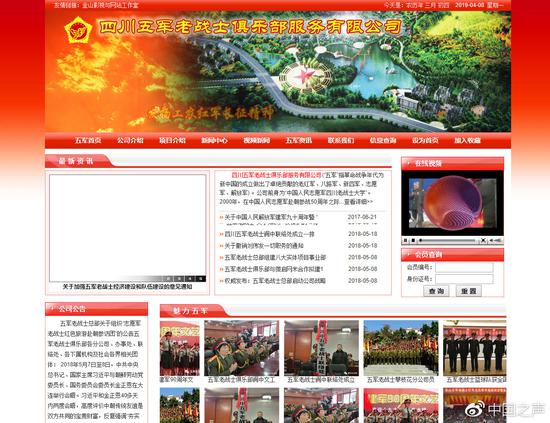The width and height of the screenshot is (550, 423).
Task: Open the 新闻中心 navigation item
Action: click(214, 140)
